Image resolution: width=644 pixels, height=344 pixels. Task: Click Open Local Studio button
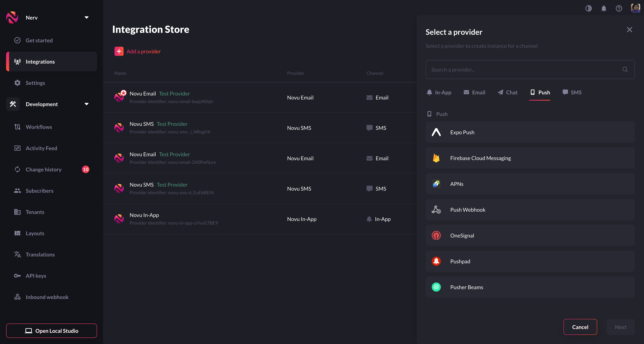click(52, 331)
